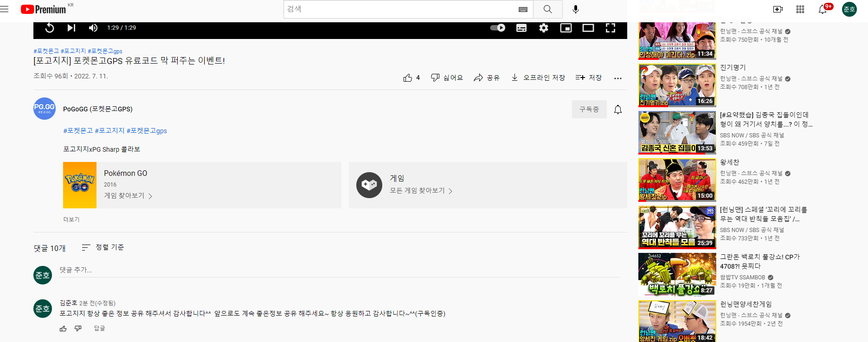Open video settings gear
This screenshot has width=868, height=342.
pyautogui.click(x=544, y=28)
